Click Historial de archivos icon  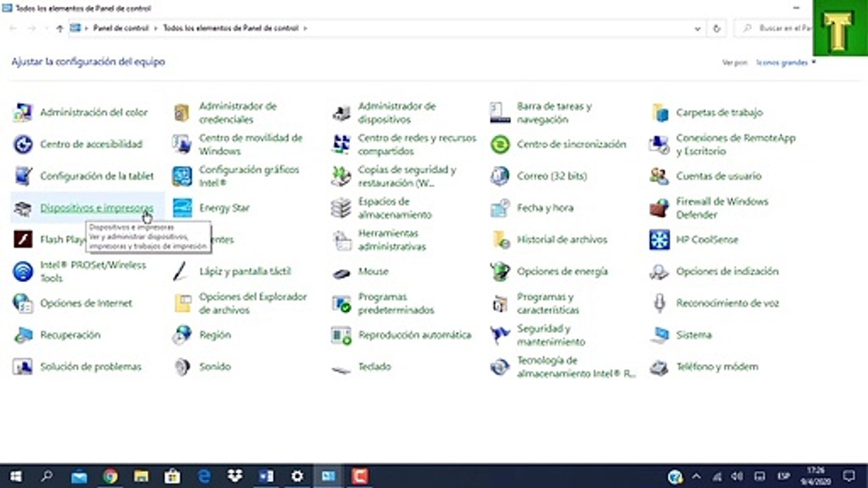click(x=500, y=240)
